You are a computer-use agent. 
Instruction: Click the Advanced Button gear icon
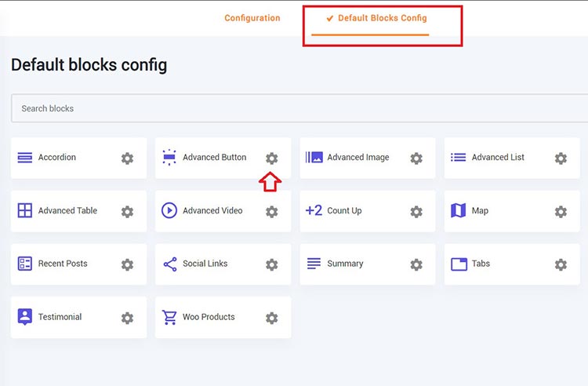click(x=271, y=158)
